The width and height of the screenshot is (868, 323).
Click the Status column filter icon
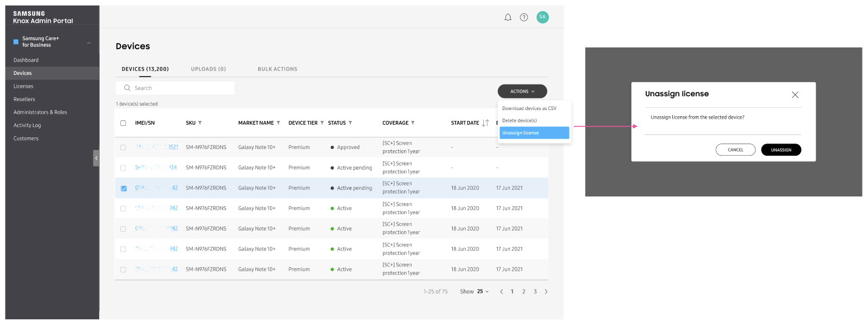coord(351,123)
